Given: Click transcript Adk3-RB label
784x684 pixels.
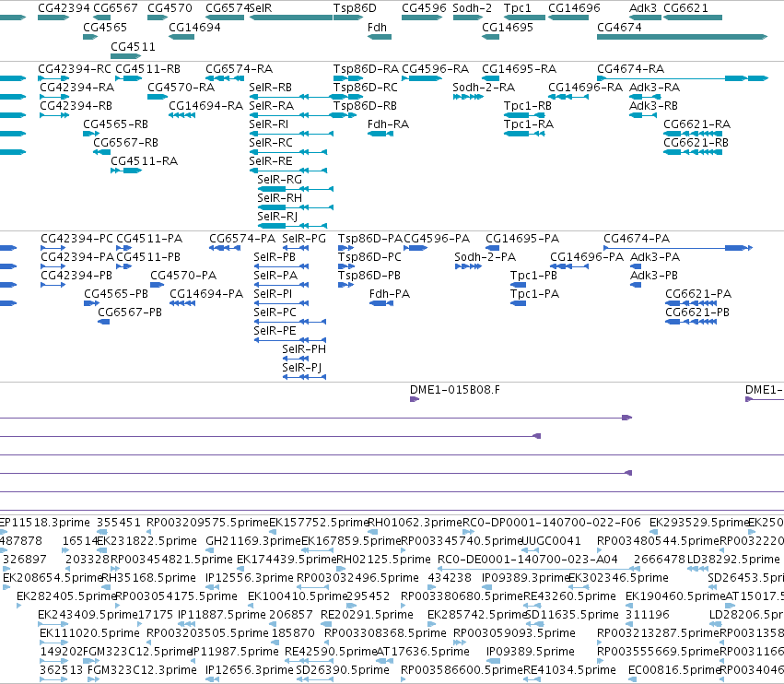Looking at the screenshot, I should pos(653,106).
